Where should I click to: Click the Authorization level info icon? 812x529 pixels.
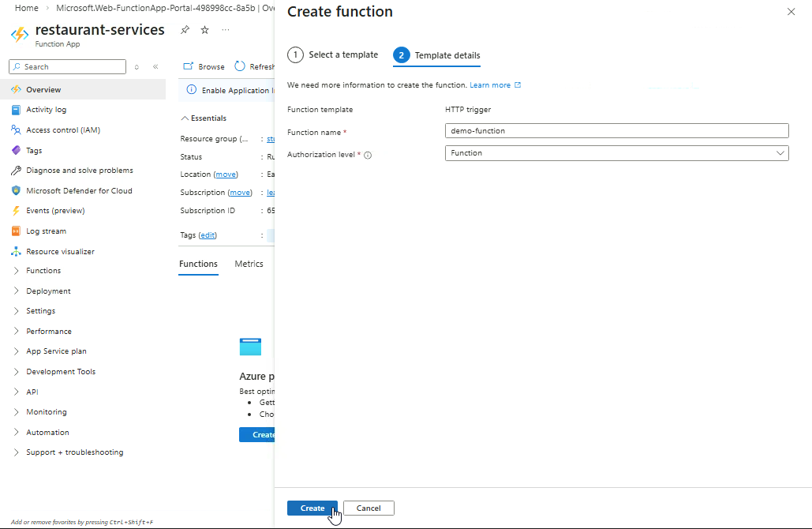tap(368, 156)
